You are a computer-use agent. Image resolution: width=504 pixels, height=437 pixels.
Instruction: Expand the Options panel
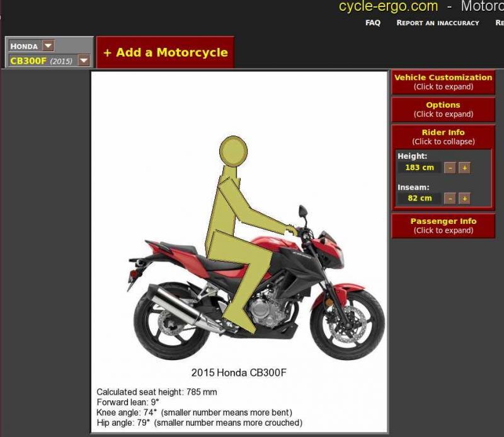[x=443, y=110]
